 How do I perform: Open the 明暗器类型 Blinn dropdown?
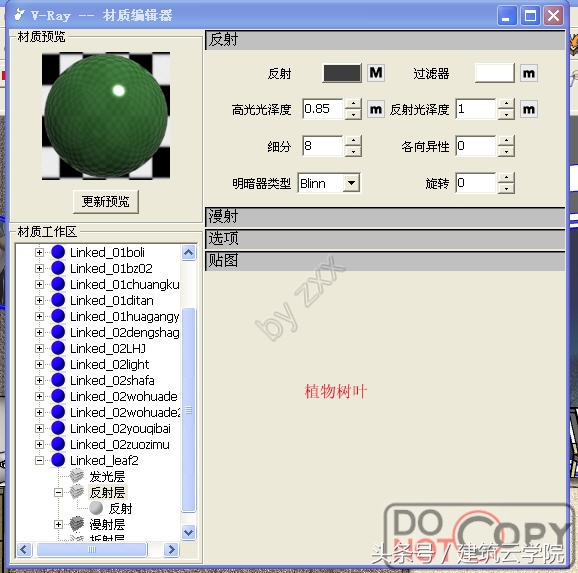[x=352, y=183]
